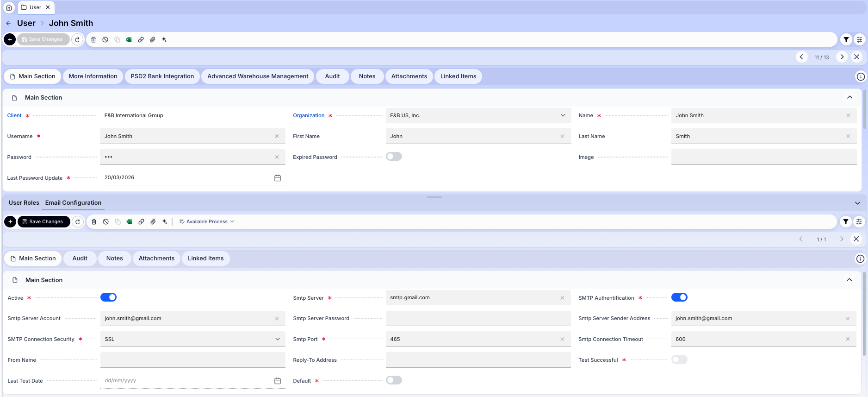Screen dimensions: 868x397
Task: Toggle the Expired Password switch
Action: (x=394, y=157)
